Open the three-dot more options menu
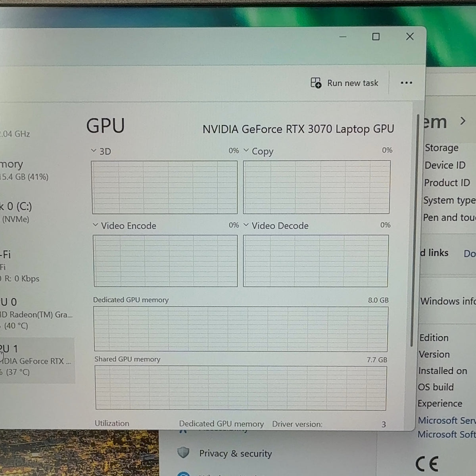 (x=406, y=83)
